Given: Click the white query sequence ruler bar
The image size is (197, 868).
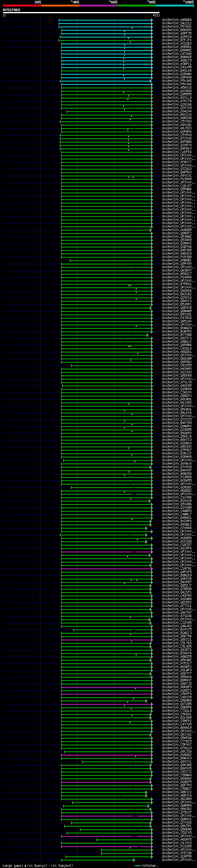Looking at the screenshot, I should click(81, 13).
